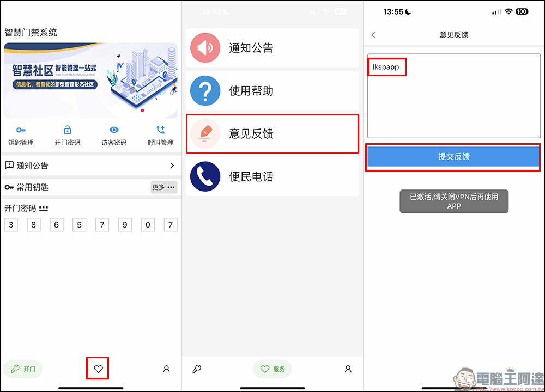Tap the 服务 tab in middle screen

[272, 369]
